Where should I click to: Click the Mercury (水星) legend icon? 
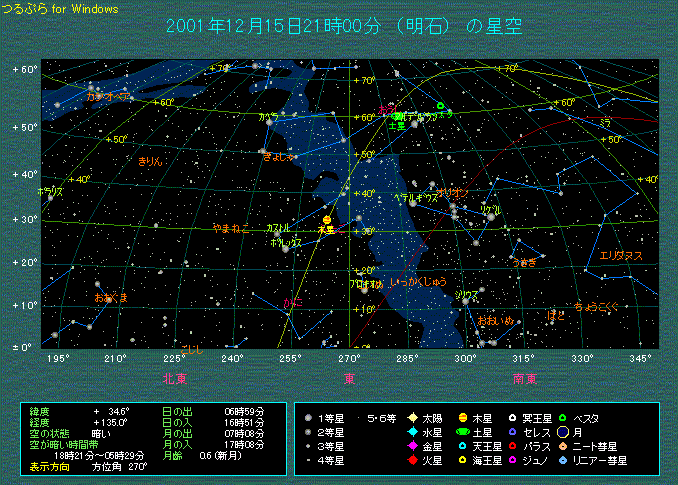pyautogui.click(x=412, y=432)
